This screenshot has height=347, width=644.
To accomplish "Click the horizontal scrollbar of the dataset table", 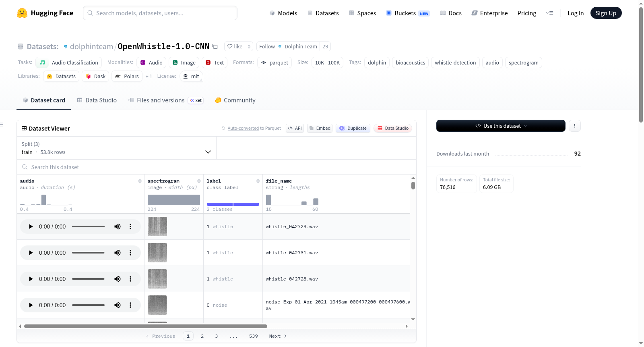I will click(x=146, y=326).
